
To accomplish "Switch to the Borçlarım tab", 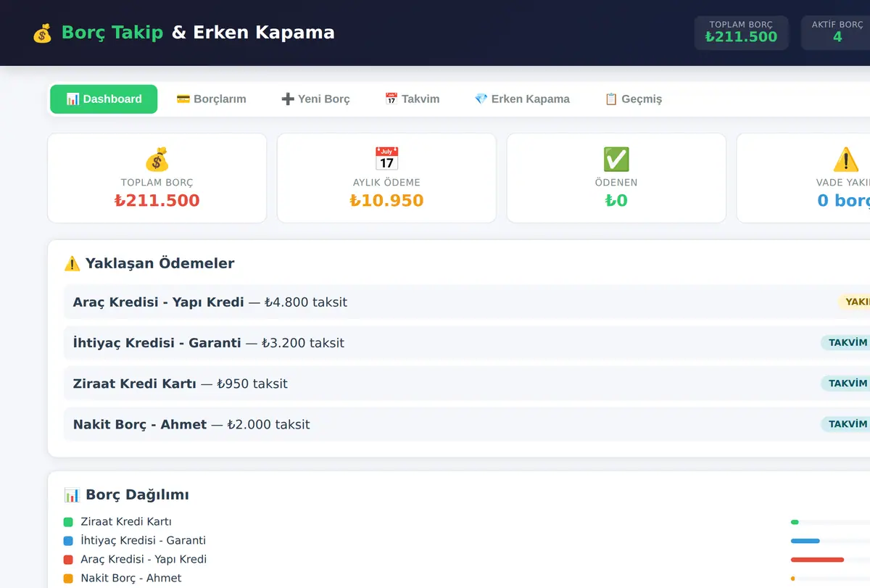I will point(211,99).
